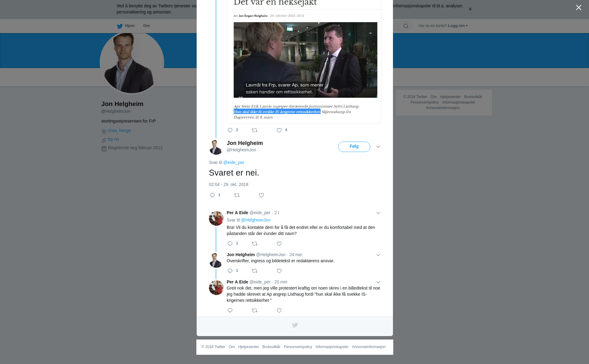Open @HelgheimJon handle under profile name
The image size is (589, 364).
pos(116,111)
